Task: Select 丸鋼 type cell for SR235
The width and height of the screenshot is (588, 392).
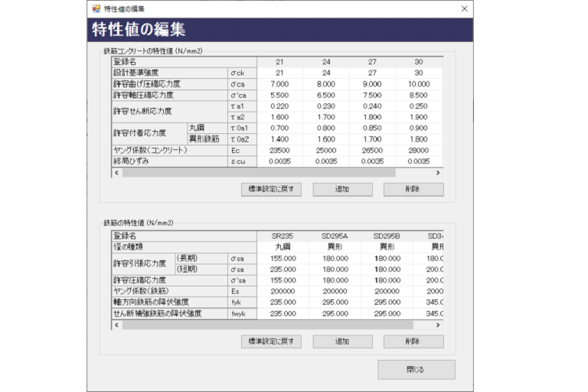Action: (283, 247)
